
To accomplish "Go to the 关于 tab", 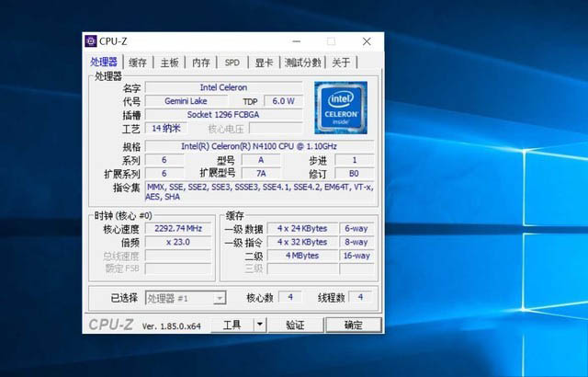I will tap(341, 63).
